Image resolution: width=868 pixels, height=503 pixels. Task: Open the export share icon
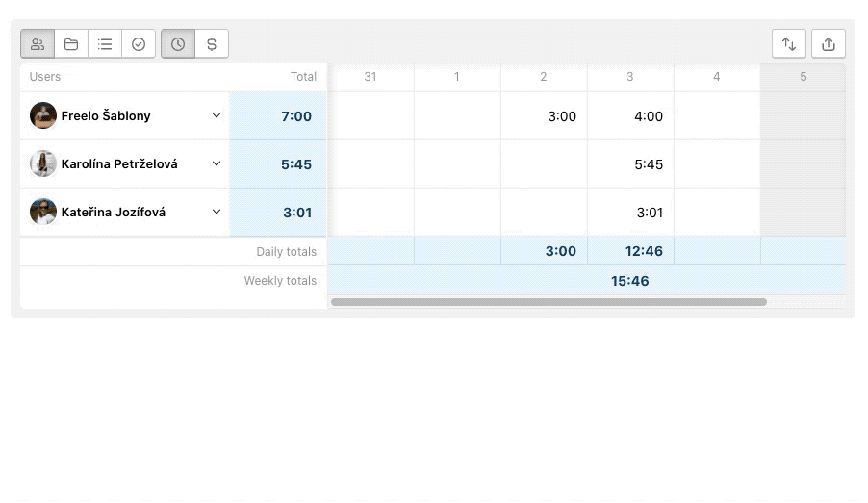coord(829,43)
